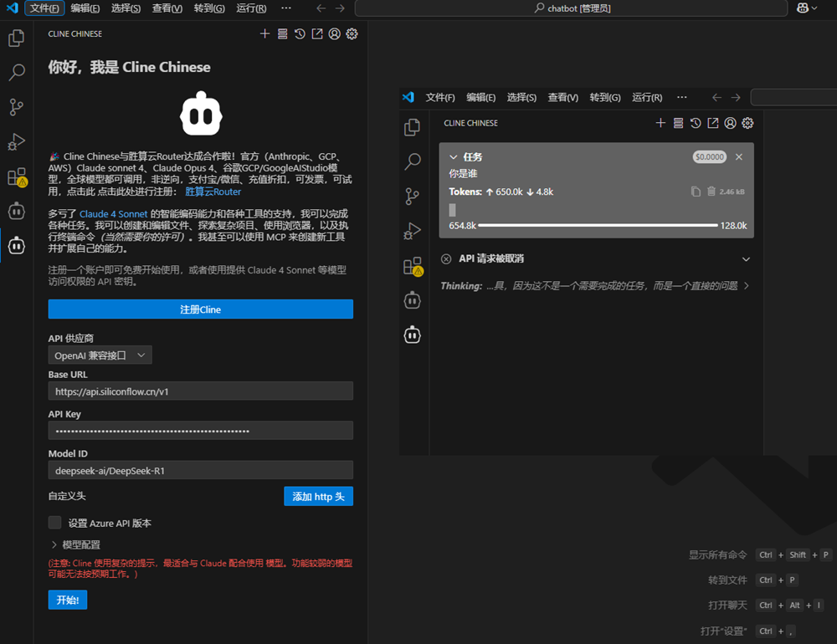Open the 查看(V) menu in the task window
837x644 pixels.
pos(562,97)
